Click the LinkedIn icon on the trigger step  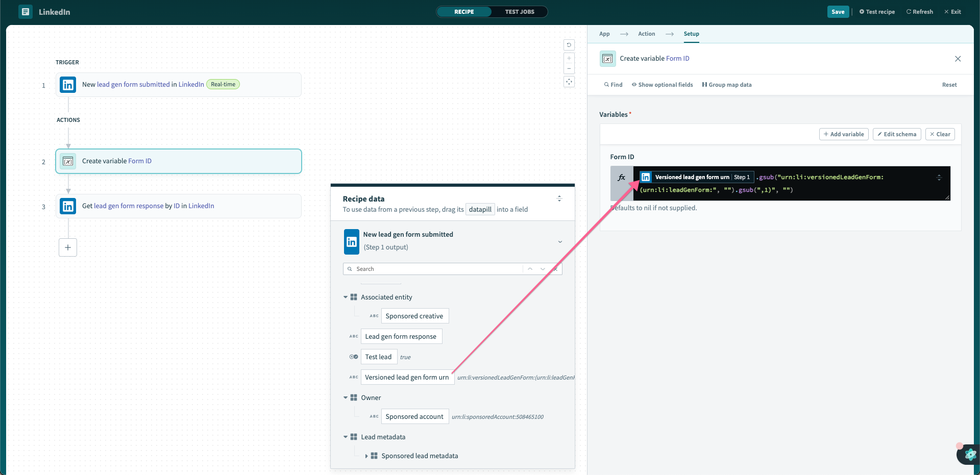pyautogui.click(x=67, y=85)
